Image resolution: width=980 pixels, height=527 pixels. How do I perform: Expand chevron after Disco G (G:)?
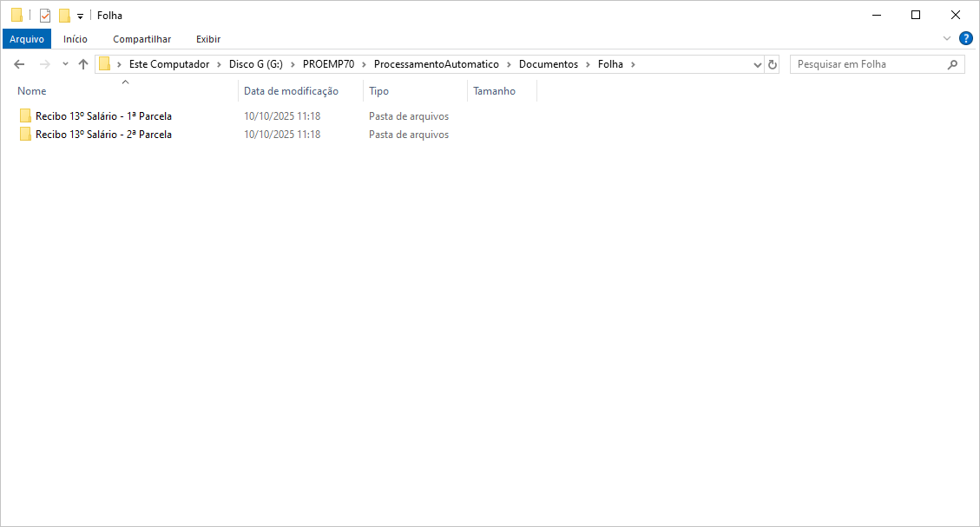293,64
